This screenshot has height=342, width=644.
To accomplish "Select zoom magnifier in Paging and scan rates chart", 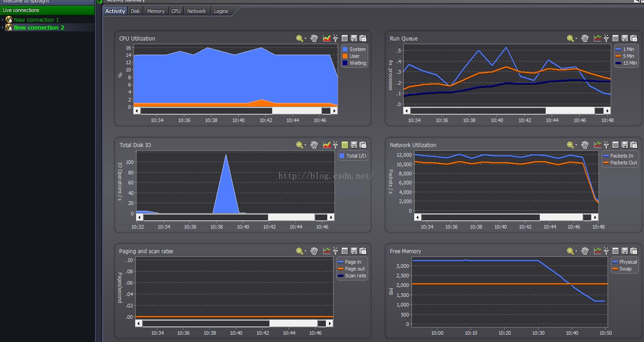I will [x=299, y=251].
